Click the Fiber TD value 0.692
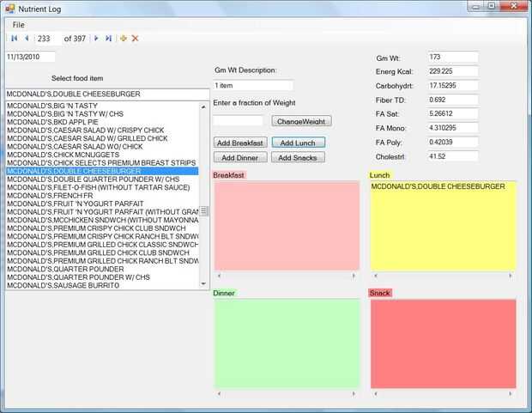Viewport: 532px width, 413px height. (x=453, y=100)
